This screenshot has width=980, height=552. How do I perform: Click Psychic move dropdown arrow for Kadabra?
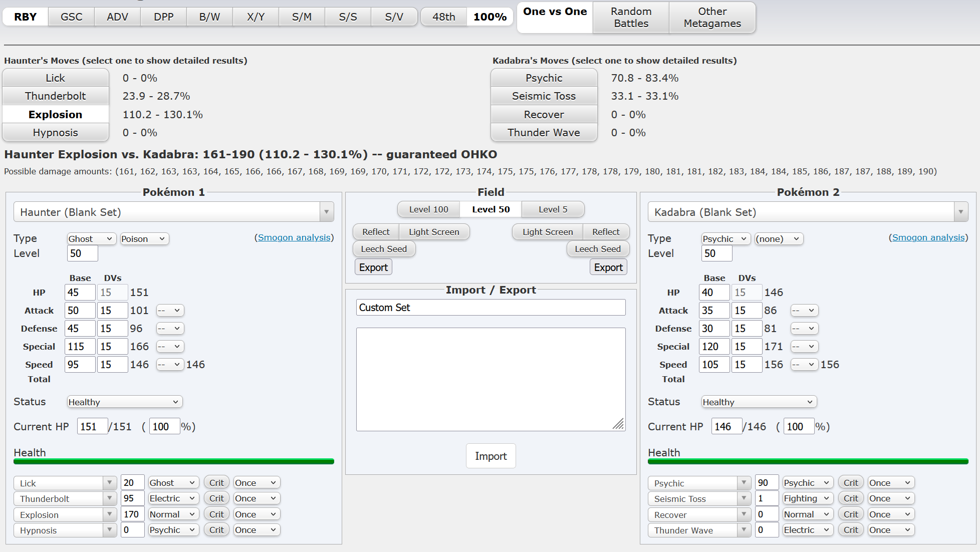(744, 483)
